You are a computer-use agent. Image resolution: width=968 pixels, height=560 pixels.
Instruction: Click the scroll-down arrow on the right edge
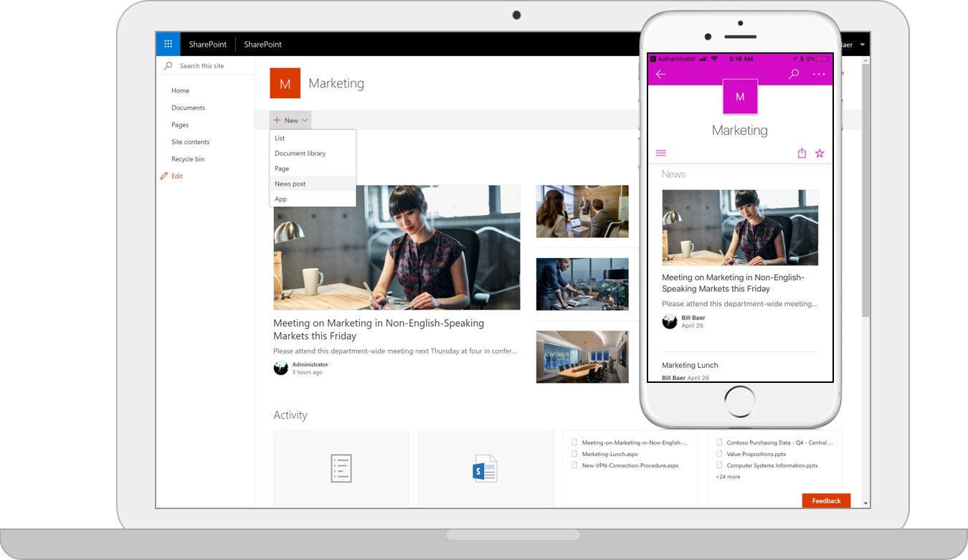[x=865, y=502]
